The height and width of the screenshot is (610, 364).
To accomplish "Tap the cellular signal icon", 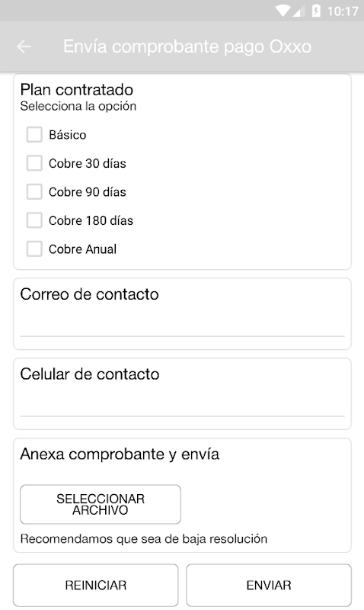I will click(297, 11).
